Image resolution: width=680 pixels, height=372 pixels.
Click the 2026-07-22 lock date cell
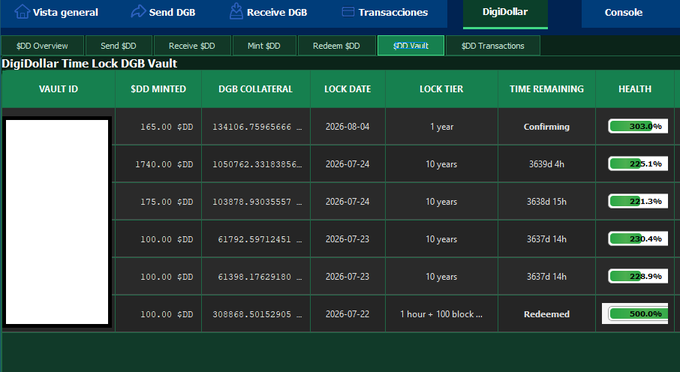347,314
